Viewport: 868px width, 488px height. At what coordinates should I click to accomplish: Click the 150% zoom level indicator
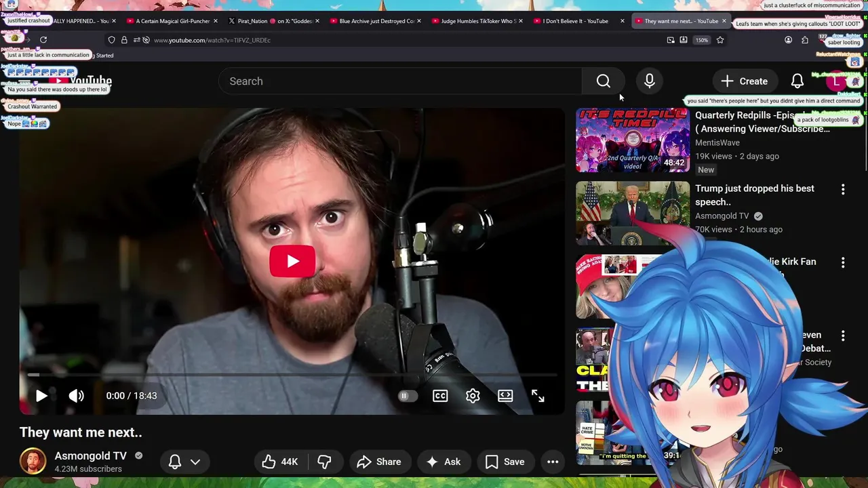(x=702, y=40)
